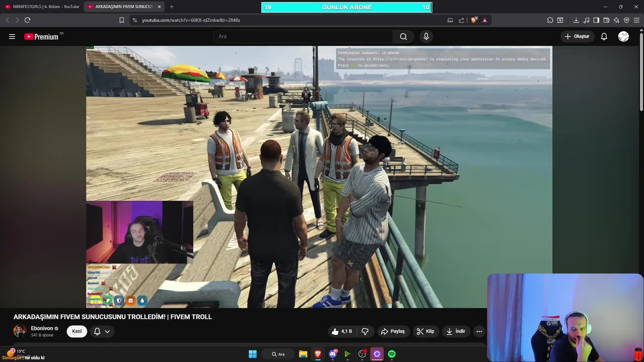Open the browser downloads icon
The height and width of the screenshot is (362, 644).
coord(576,20)
